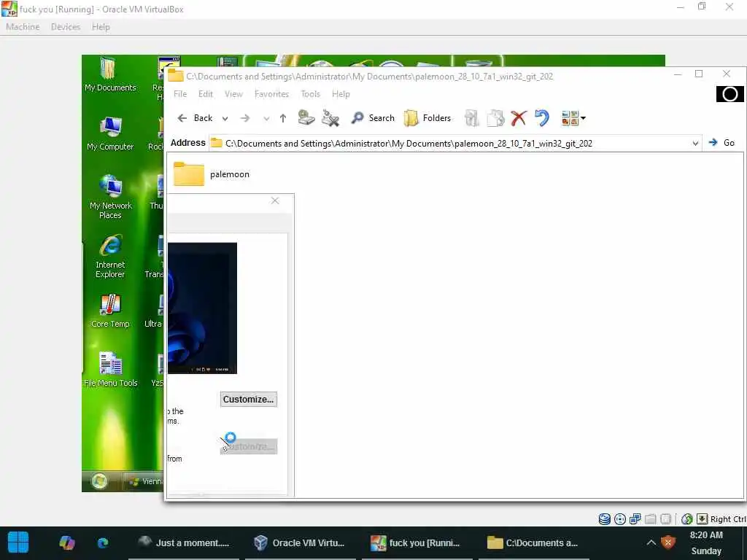Screen dimensions: 747x560
Task: Select My Computer desktop icon
Action: (110, 134)
